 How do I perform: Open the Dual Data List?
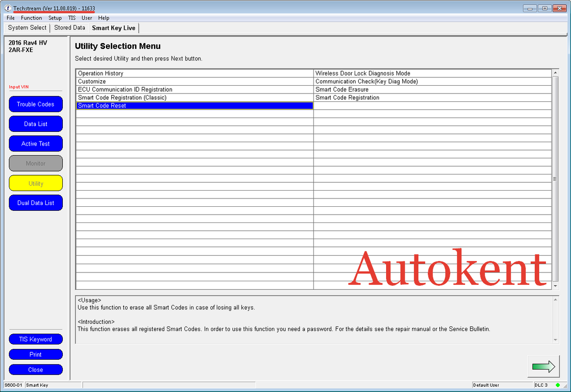point(36,203)
